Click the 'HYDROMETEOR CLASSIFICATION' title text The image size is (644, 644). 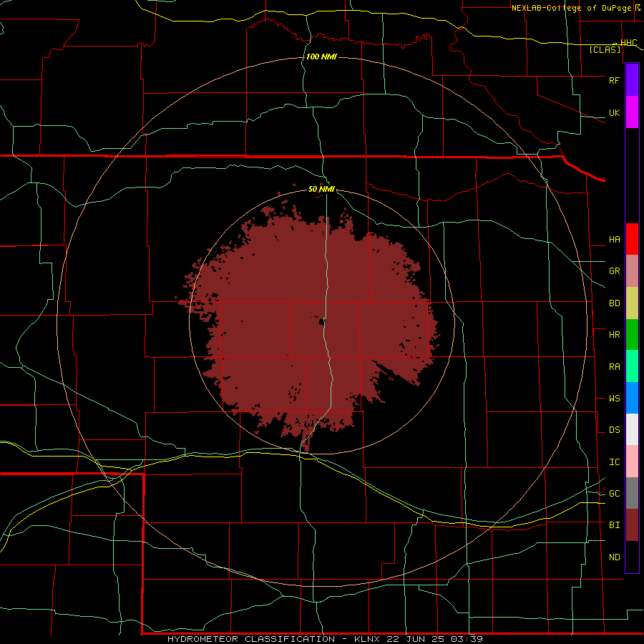(251, 639)
